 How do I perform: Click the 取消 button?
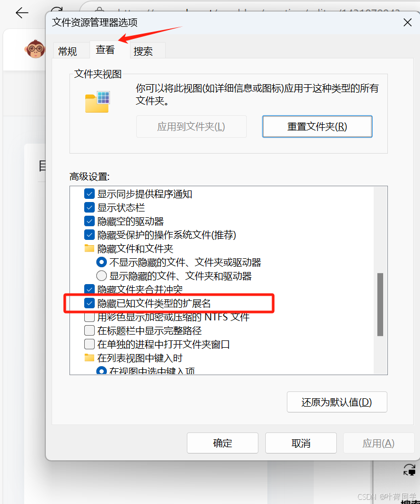(301, 443)
